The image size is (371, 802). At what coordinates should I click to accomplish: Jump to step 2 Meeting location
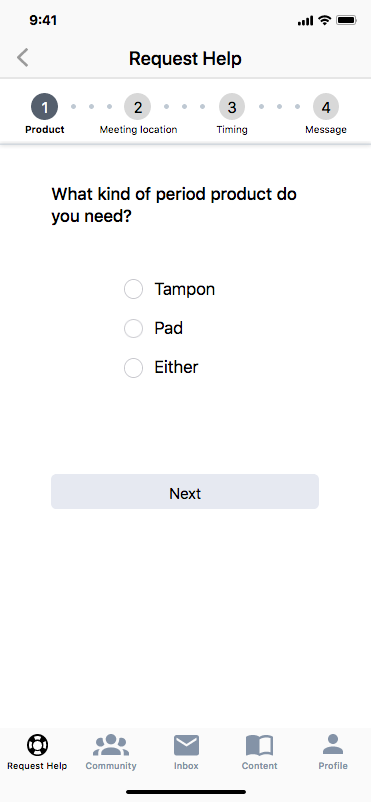138,107
